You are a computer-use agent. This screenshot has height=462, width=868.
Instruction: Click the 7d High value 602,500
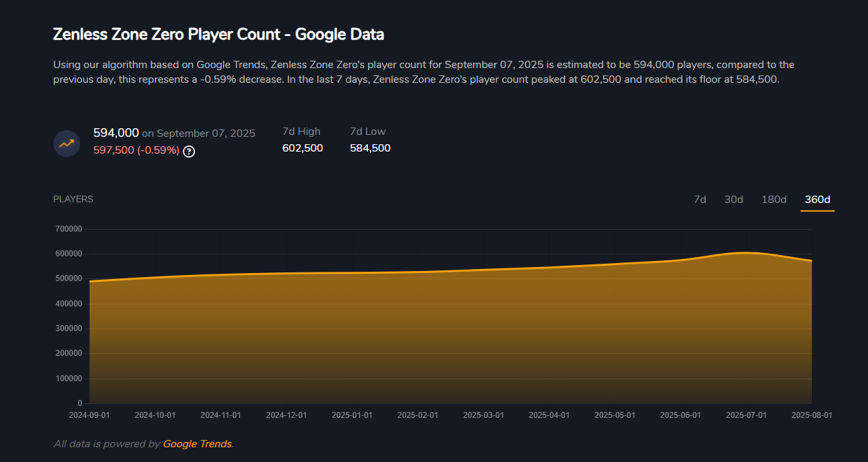coord(302,148)
